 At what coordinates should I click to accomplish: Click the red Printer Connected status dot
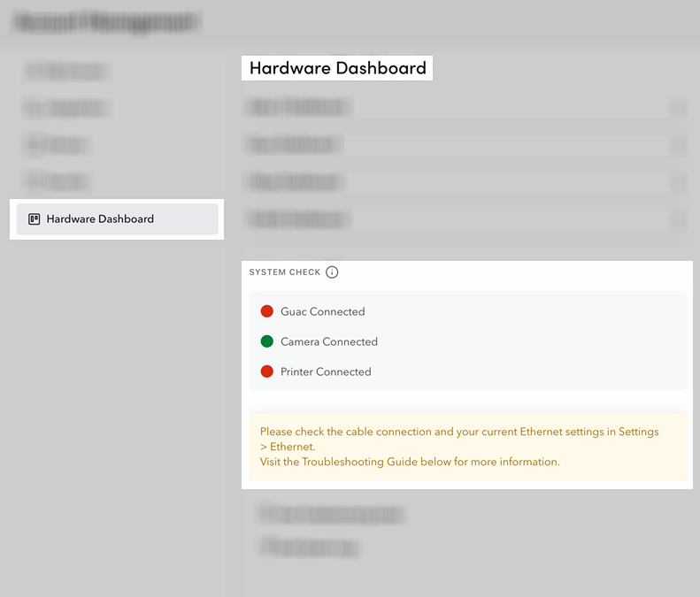tap(267, 371)
